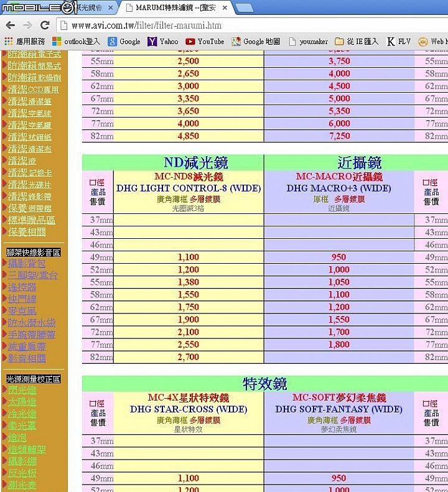Open the 冷光燈 link
Viewport: 448px width, 492px height.
tap(22, 414)
